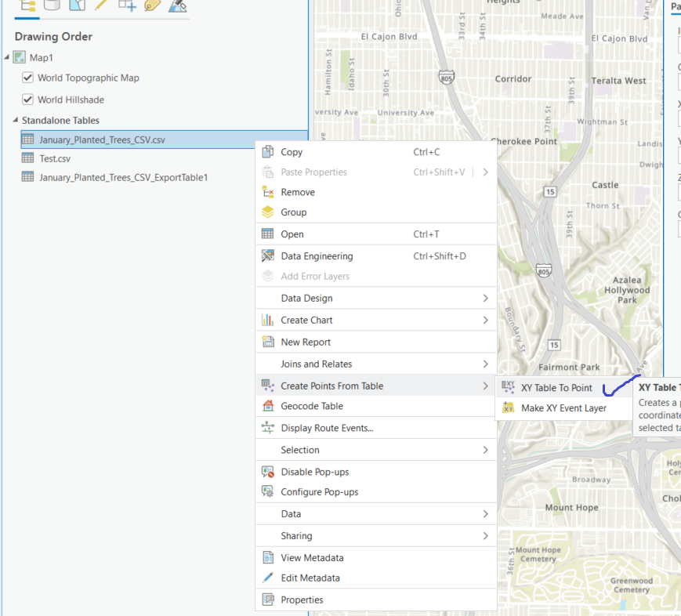Viewport: 681px width, 616px height.
Task: Click the Cherokee Point label on map
Action: (x=523, y=141)
